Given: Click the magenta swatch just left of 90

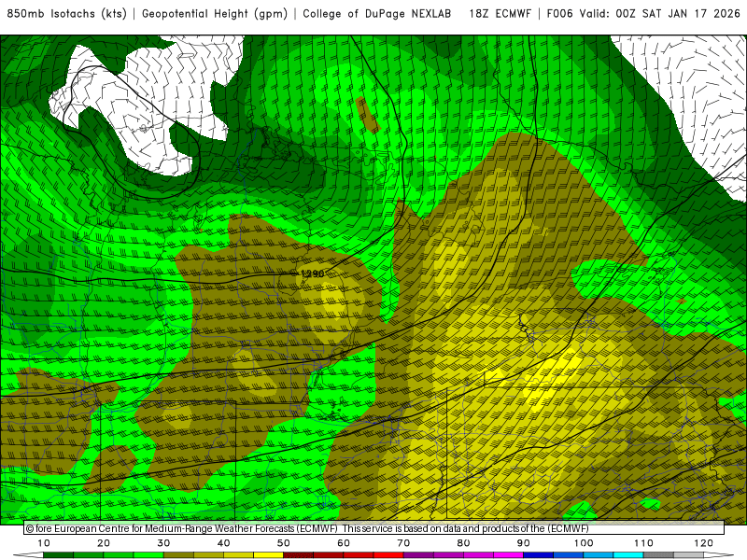Looking at the screenshot, I should coord(508,555).
